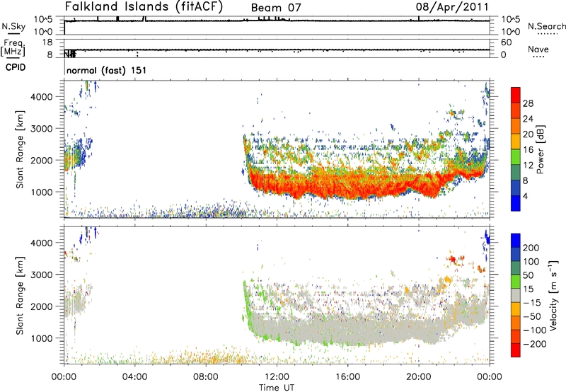Click the '60' Nave axis tick

coord(506,42)
